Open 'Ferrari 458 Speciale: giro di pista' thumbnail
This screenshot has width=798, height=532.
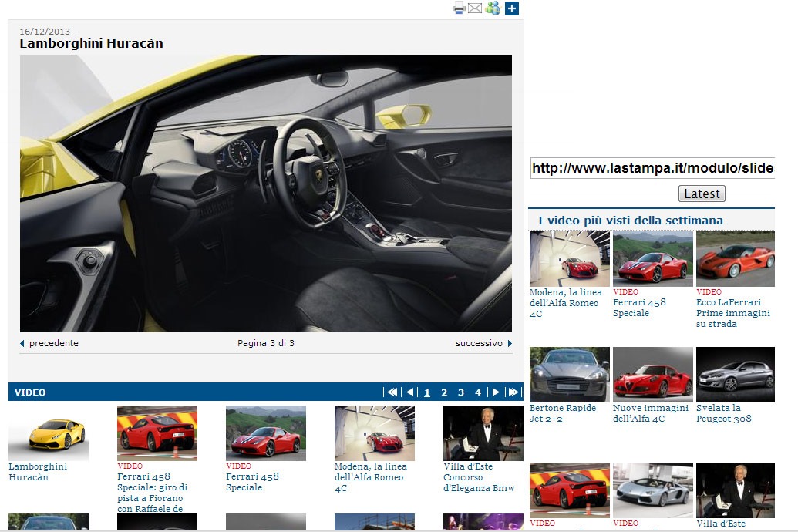click(157, 433)
